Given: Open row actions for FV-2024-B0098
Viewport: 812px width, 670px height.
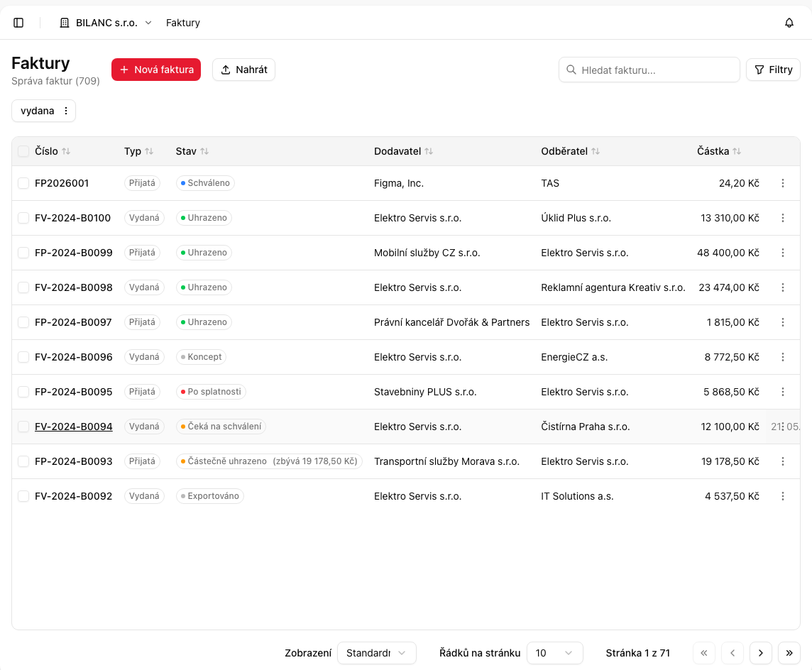Looking at the screenshot, I should pyautogui.click(x=782, y=287).
